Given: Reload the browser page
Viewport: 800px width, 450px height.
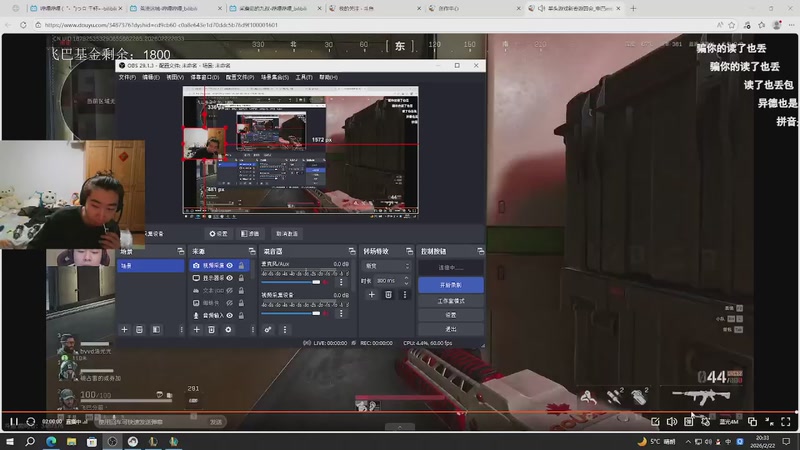Looking at the screenshot, I should [x=23, y=24].
